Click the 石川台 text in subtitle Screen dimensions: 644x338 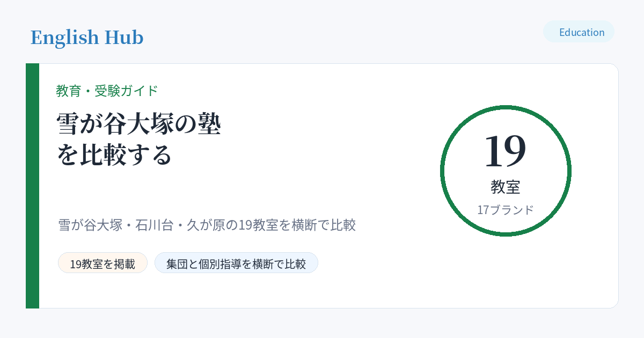click(154, 225)
